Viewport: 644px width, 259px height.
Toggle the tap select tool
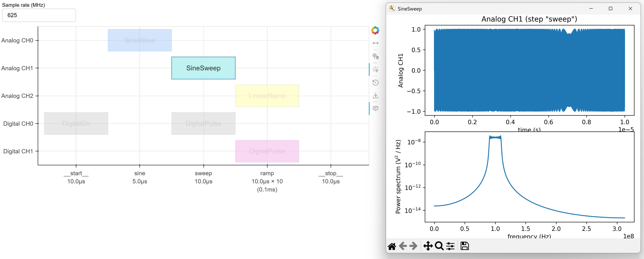(x=376, y=69)
